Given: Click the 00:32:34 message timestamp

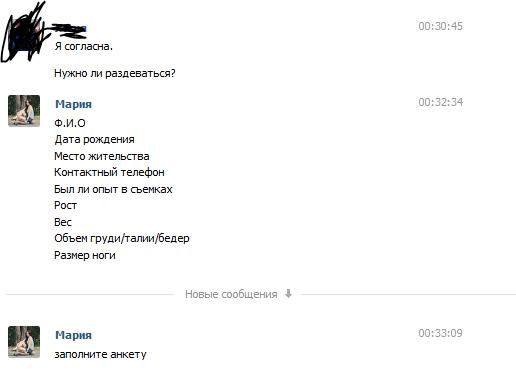Looking at the screenshot, I should tap(440, 102).
